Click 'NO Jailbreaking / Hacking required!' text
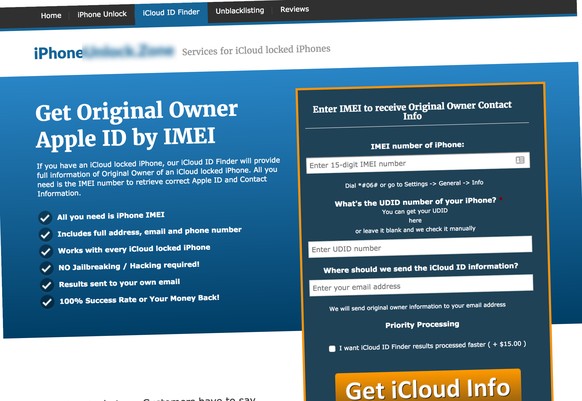The width and height of the screenshot is (582, 401). 129,266
